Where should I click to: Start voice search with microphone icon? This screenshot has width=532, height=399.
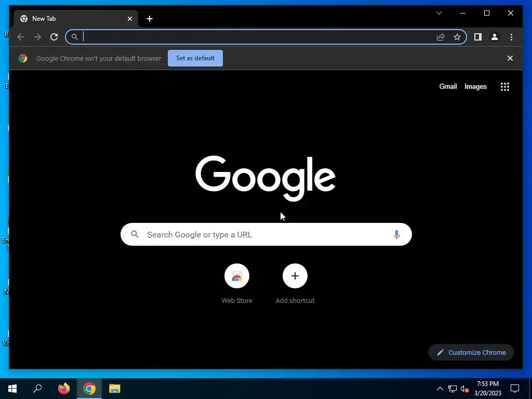396,234
